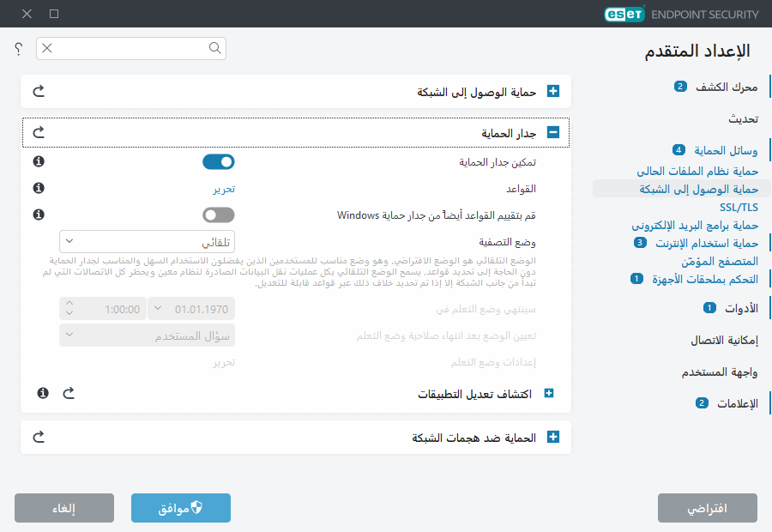Viewport: 772px width, 532px height.
Task: Clear the search field using the X icon
Action: (x=45, y=49)
